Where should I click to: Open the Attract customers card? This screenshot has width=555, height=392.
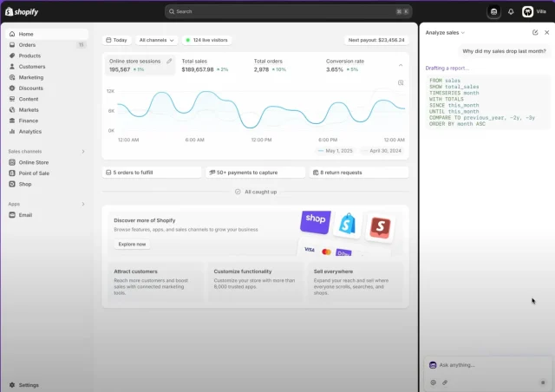pos(156,282)
